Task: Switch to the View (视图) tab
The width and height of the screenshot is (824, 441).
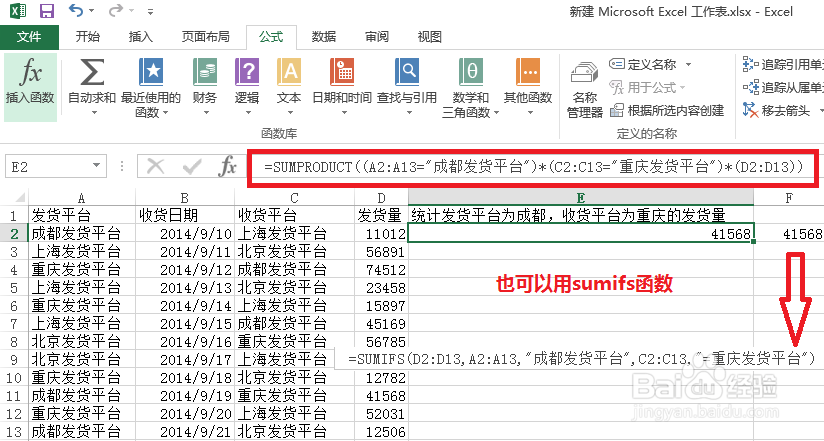Action: coord(429,37)
